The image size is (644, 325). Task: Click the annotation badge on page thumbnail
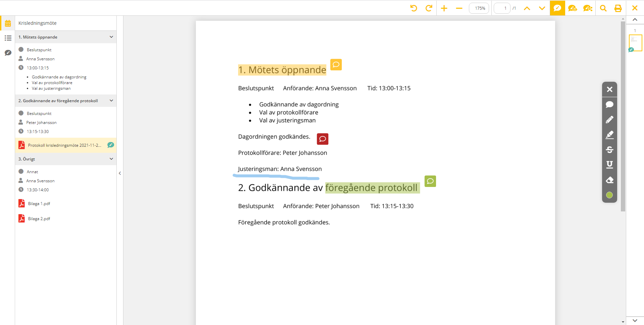(631, 50)
